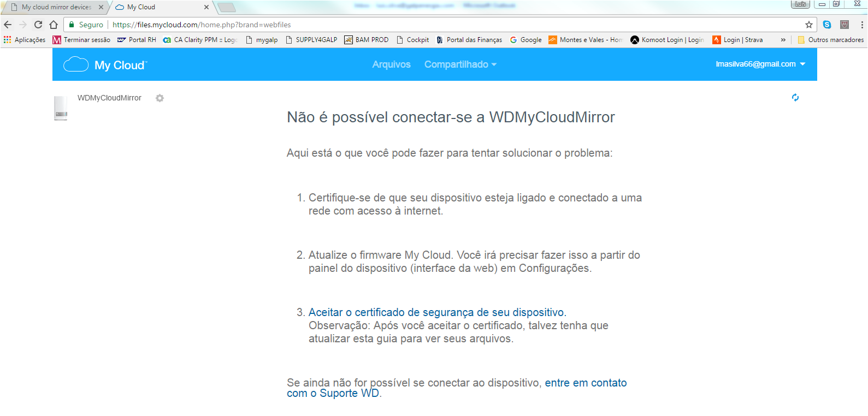The image size is (868, 416).
Task: Open the Google bookmark
Action: pyautogui.click(x=525, y=40)
